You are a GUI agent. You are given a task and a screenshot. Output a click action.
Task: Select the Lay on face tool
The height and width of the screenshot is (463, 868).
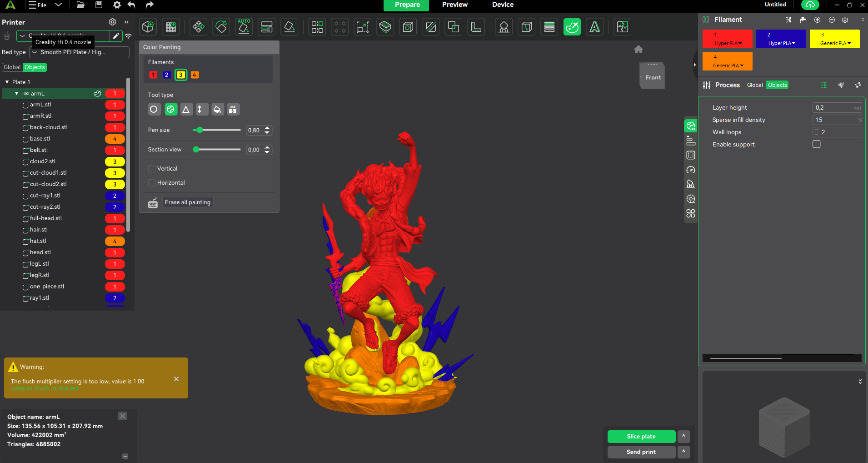click(x=289, y=27)
